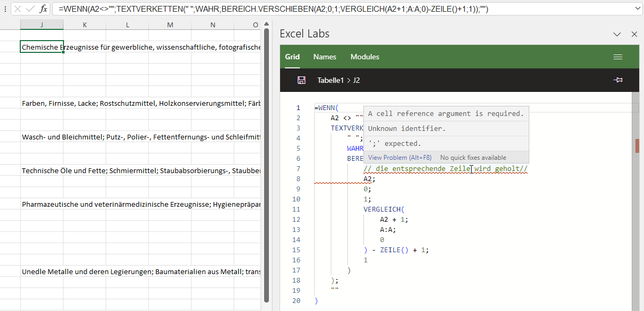Open the Insert Function fx dialog

pyautogui.click(x=43, y=9)
